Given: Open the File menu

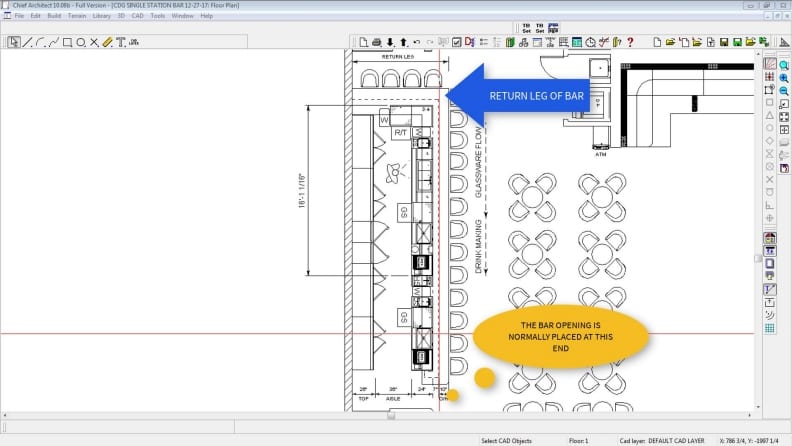Looking at the screenshot, I should click(x=19, y=16).
